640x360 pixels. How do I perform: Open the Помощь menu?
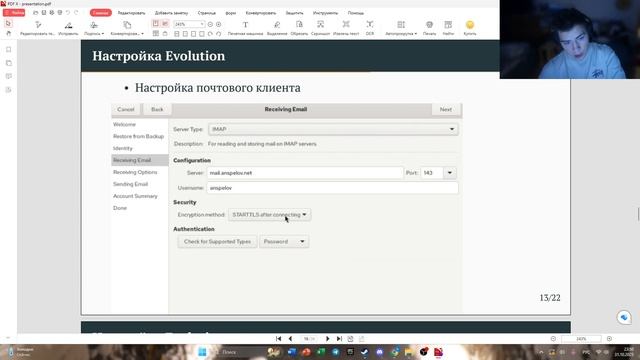(356, 13)
